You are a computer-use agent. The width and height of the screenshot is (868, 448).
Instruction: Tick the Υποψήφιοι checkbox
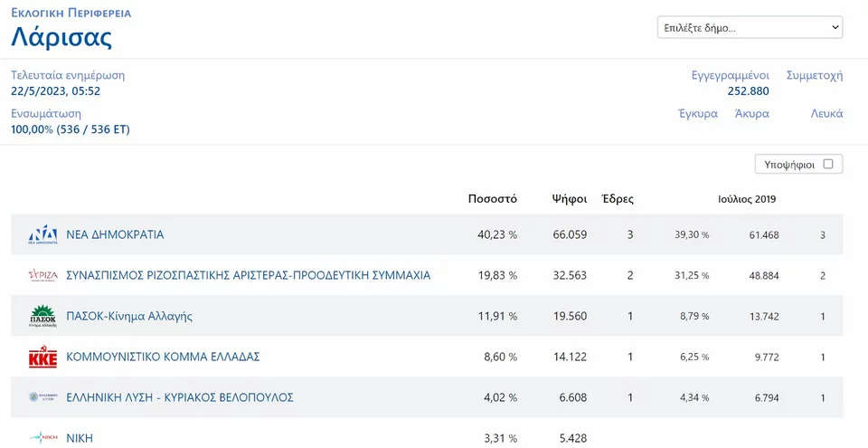tap(828, 164)
